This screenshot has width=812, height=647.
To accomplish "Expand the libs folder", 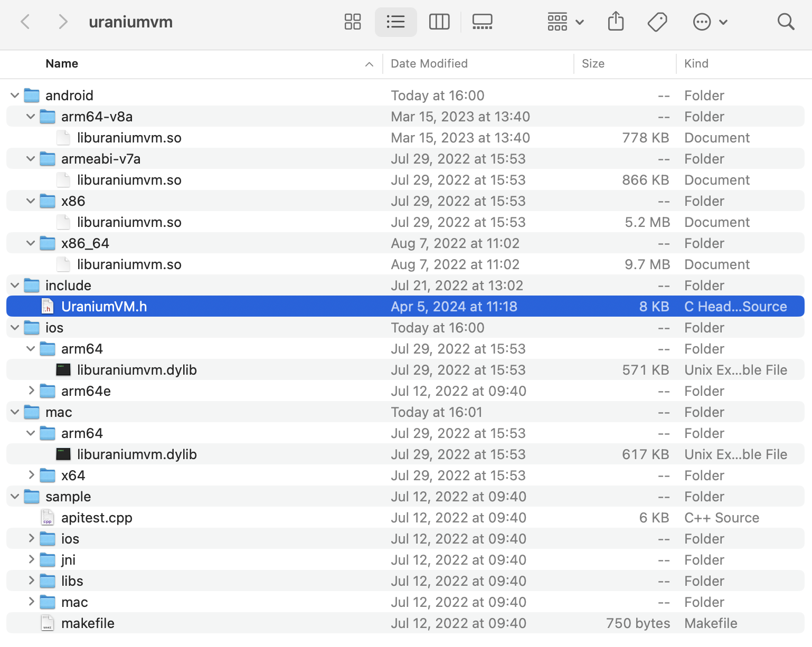I will 31,581.
